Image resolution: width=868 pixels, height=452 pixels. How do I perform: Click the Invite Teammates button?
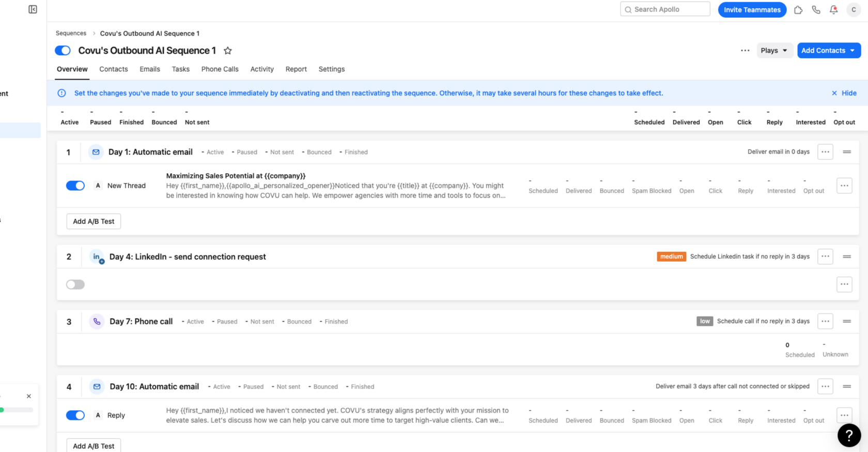[752, 10]
